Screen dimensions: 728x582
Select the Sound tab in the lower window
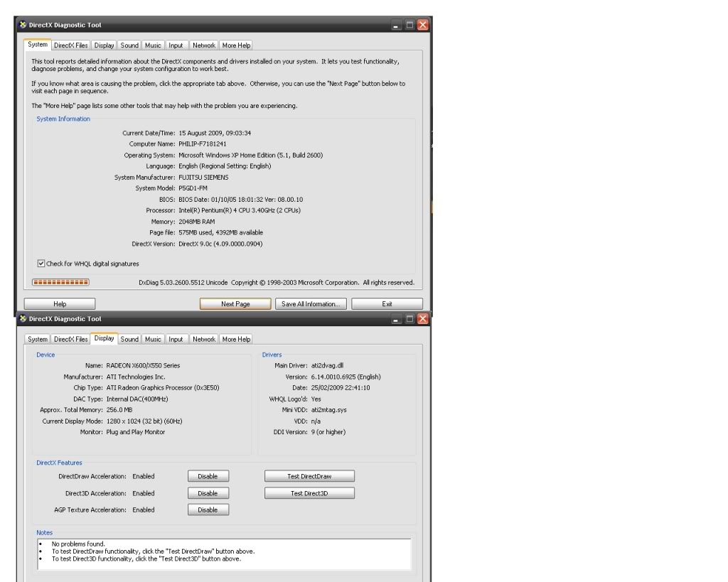point(129,339)
